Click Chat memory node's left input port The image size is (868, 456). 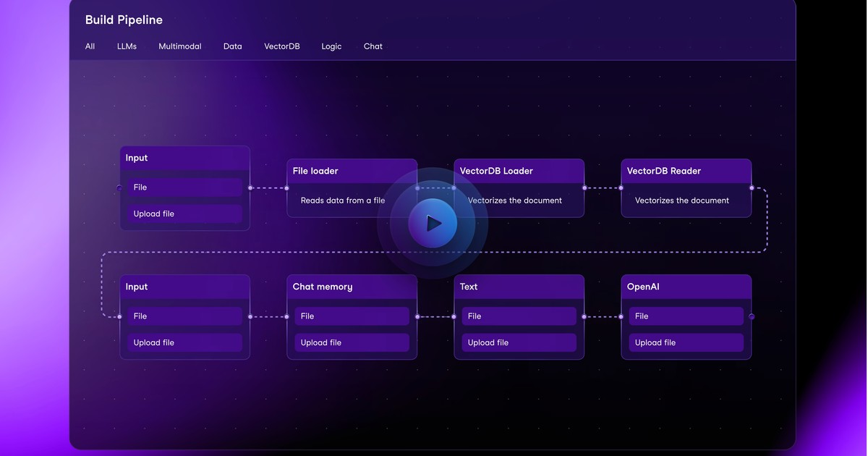[287, 316]
